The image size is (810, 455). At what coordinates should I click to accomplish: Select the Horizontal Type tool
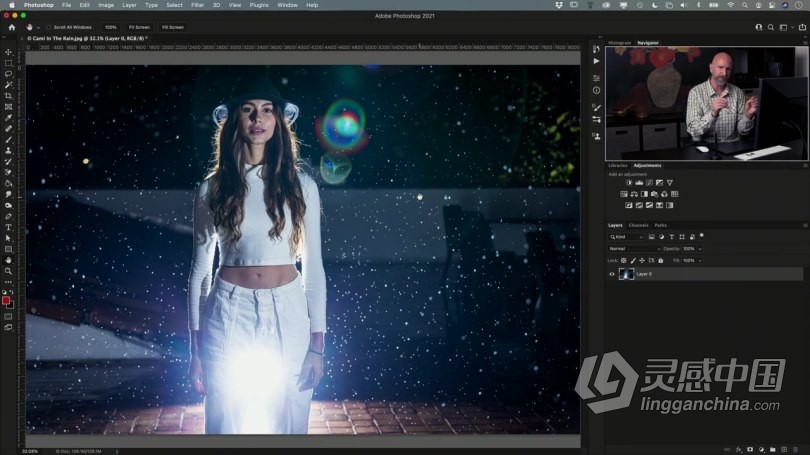(8, 227)
